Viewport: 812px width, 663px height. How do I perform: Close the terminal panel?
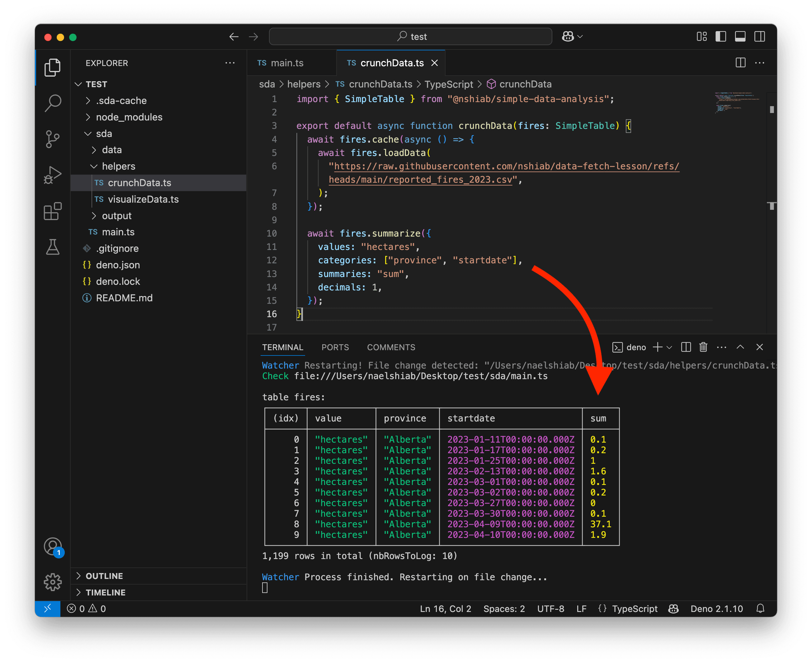(x=759, y=347)
